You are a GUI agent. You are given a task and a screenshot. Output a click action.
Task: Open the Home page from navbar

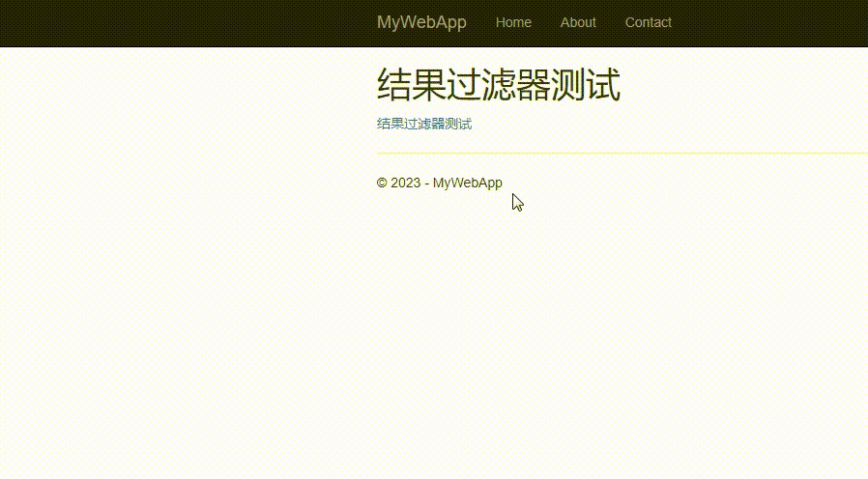513,22
